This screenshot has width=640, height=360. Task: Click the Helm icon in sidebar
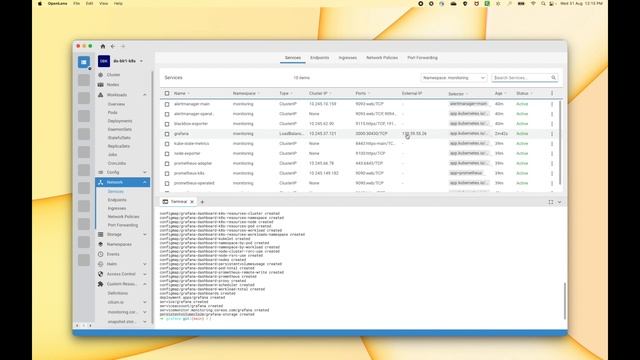pyautogui.click(x=100, y=264)
